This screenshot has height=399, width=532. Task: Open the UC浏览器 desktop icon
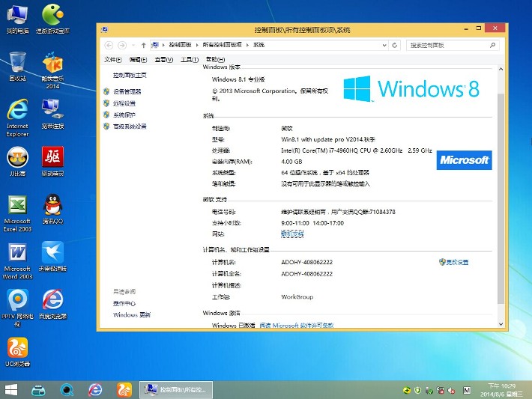[x=18, y=353]
